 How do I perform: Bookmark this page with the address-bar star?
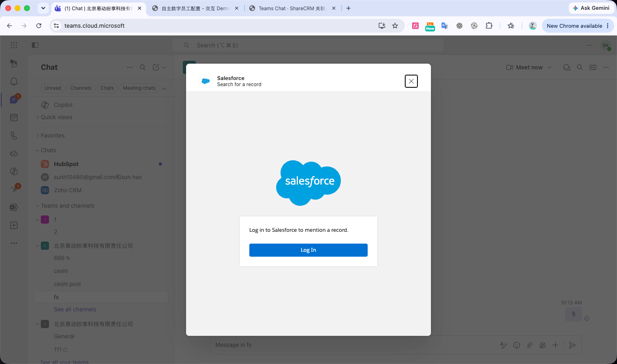coord(395,26)
